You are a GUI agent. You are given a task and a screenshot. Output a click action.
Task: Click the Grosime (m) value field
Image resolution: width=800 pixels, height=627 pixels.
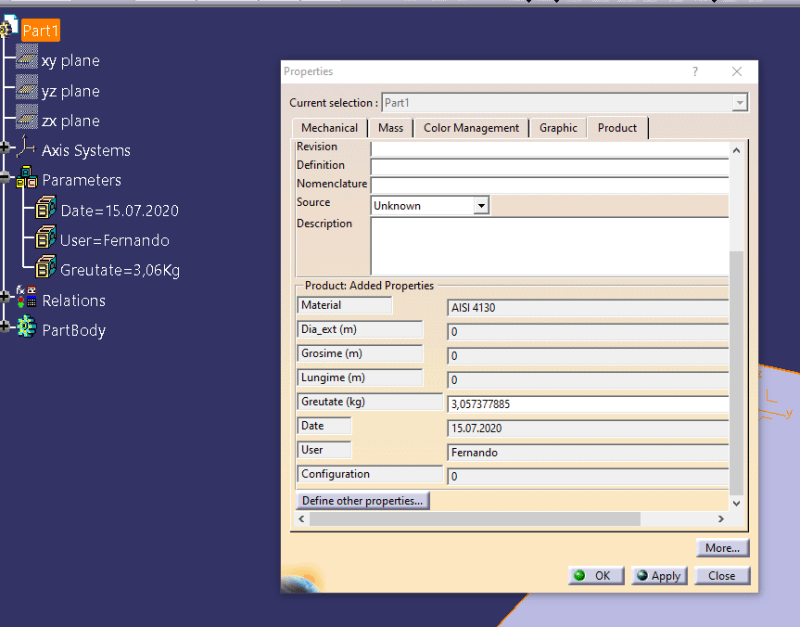pos(588,356)
